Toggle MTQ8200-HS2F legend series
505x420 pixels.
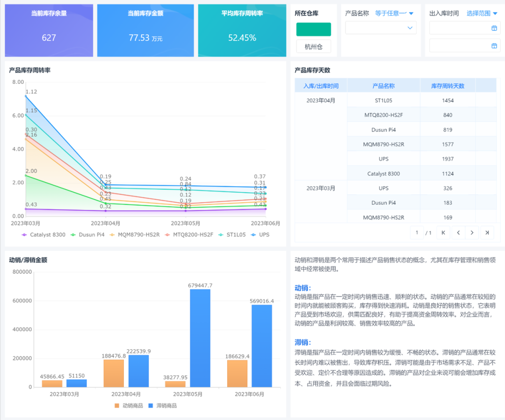tap(189, 235)
